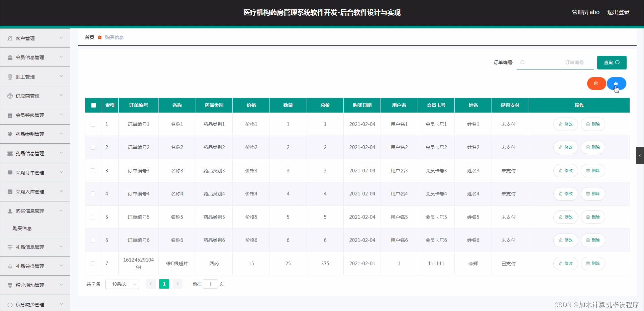Screen dimensions: 644x311
Task: Click the 客户管理 sidebar icon
Action: point(10,38)
